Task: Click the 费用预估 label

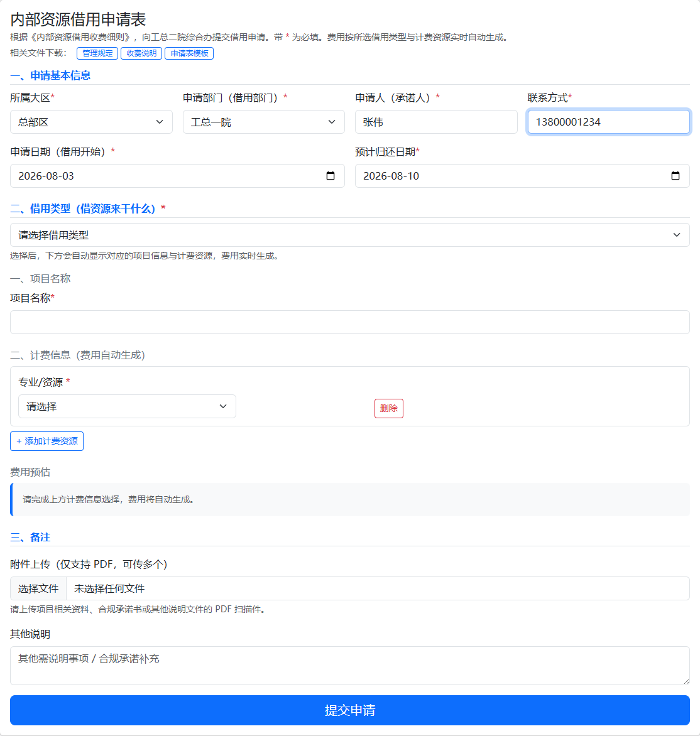Action: [30, 472]
